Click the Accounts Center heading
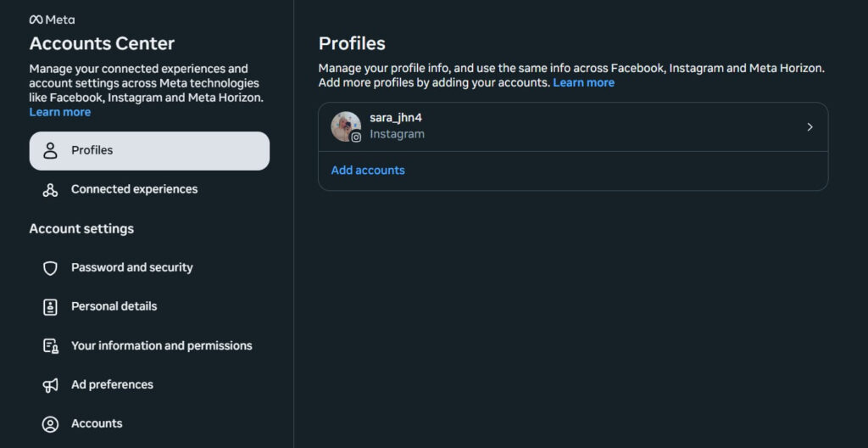This screenshot has width=868, height=448. [x=102, y=43]
